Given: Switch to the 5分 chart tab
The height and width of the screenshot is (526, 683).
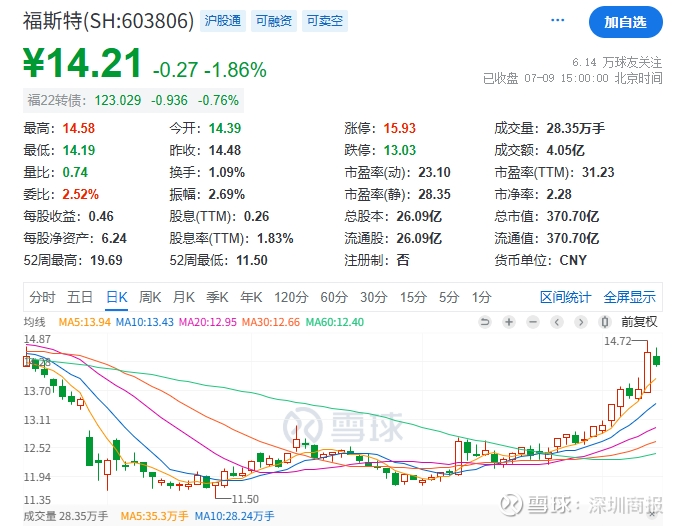Looking at the screenshot, I should (x=449, y=297).
